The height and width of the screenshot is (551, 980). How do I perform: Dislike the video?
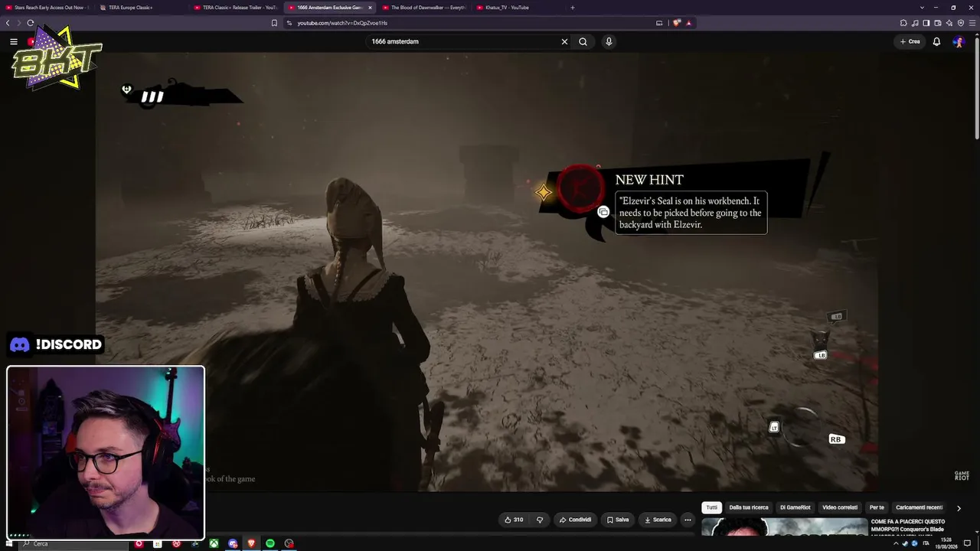tap(540, 520)
